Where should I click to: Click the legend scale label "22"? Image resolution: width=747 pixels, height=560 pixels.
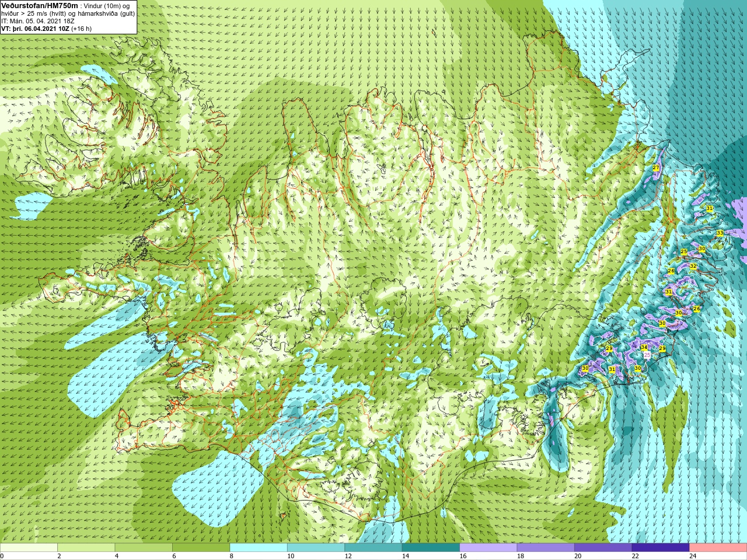point(636,556)
